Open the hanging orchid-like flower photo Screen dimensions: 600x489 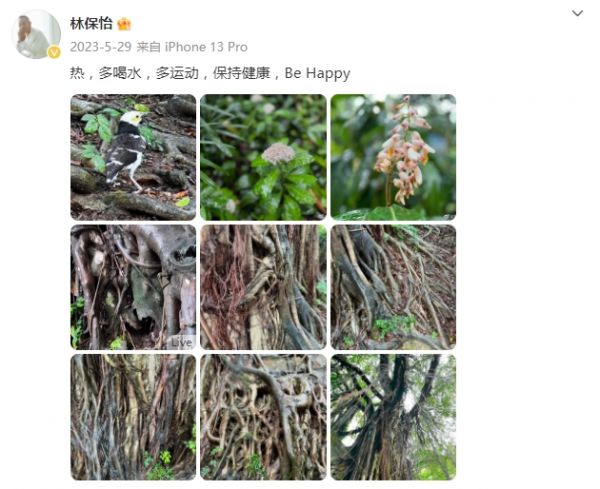pos(393,157)
